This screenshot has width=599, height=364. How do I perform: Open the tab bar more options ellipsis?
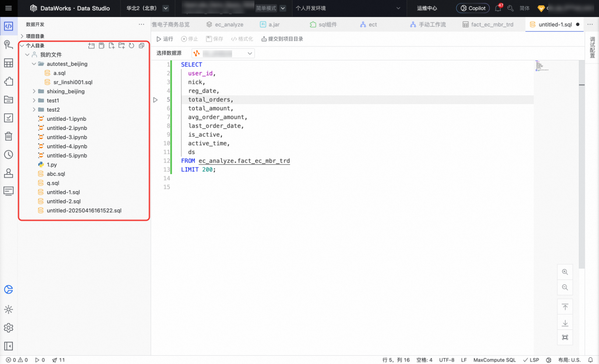[x=590, y=24]
